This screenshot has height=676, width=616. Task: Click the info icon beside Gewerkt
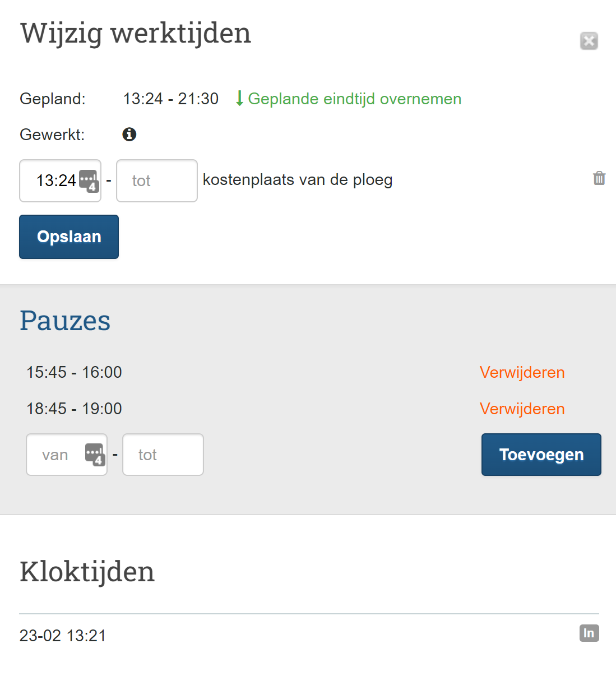(129, 135)
